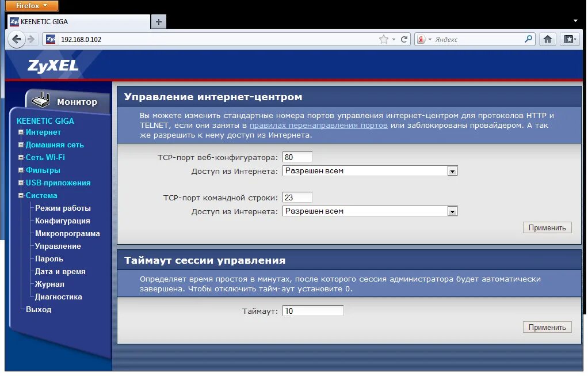Open a new tab with plus button
588x376 pixels.
tap(159, 22)
